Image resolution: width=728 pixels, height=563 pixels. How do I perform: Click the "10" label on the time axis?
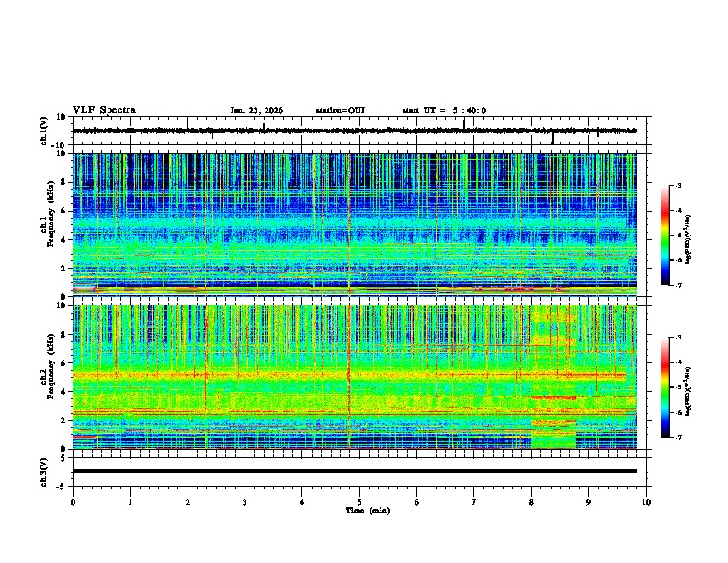pyautogui.click(x=646, y=502)
